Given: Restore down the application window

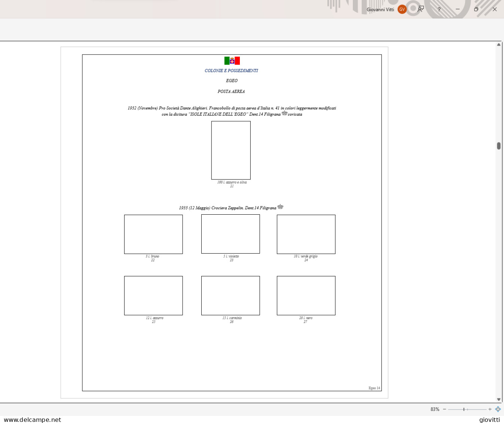Looking at the screenshot, I should (476, 9).
